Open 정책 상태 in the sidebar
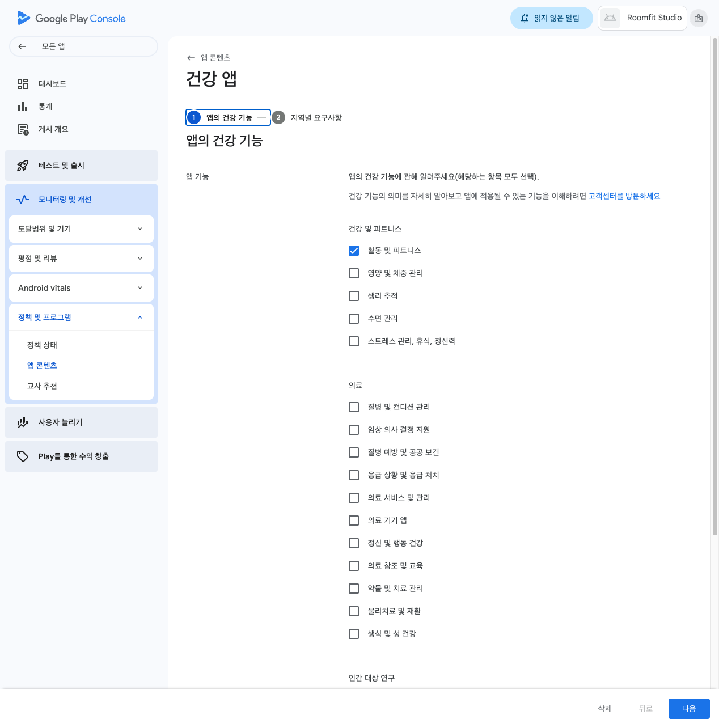The image size is (719, 728). tap(43, 345)
